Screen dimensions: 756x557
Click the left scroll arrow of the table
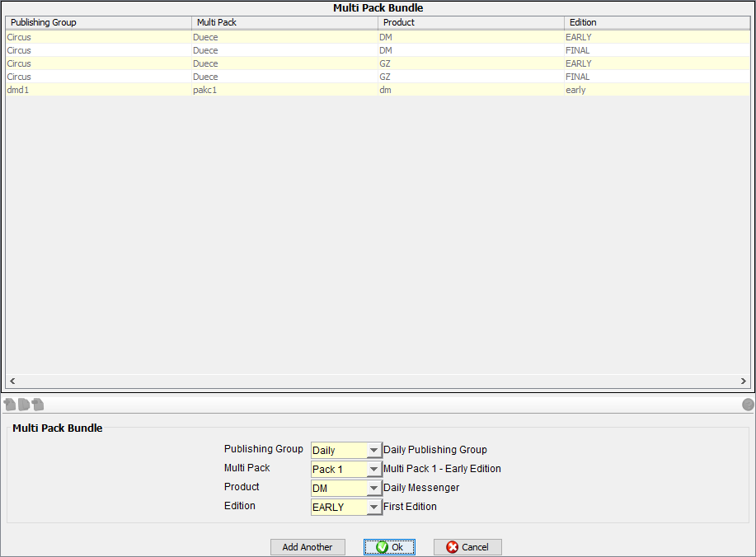coord(12,381)
